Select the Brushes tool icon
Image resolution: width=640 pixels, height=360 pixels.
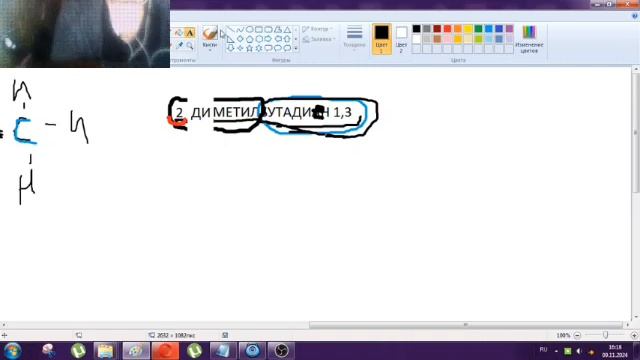pyautogui.click(x=210, y=33)
